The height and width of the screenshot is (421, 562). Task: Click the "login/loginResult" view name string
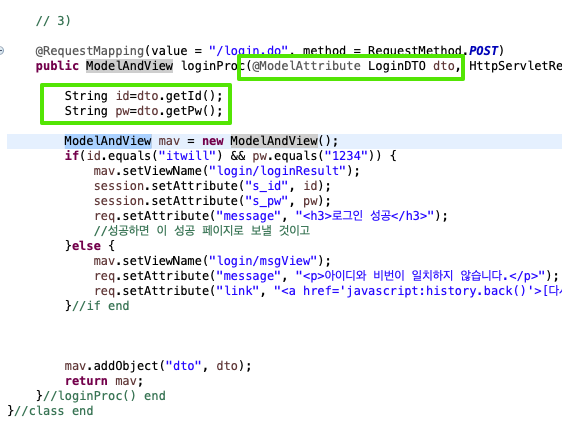click(x=277, y=171)
